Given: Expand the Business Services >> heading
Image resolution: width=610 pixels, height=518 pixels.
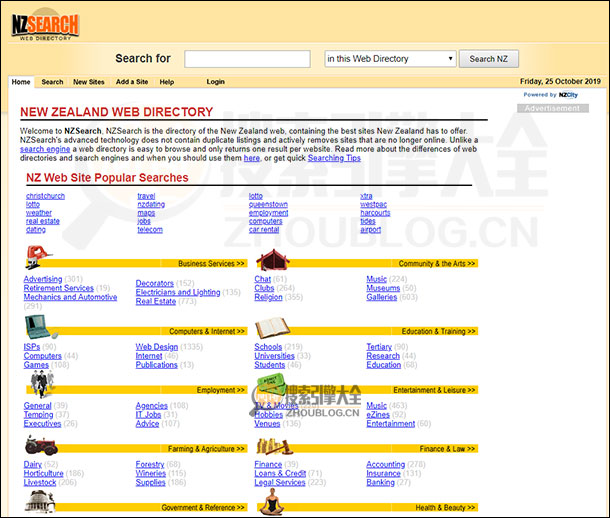Looking at the screenshot, I should point(211,264).
